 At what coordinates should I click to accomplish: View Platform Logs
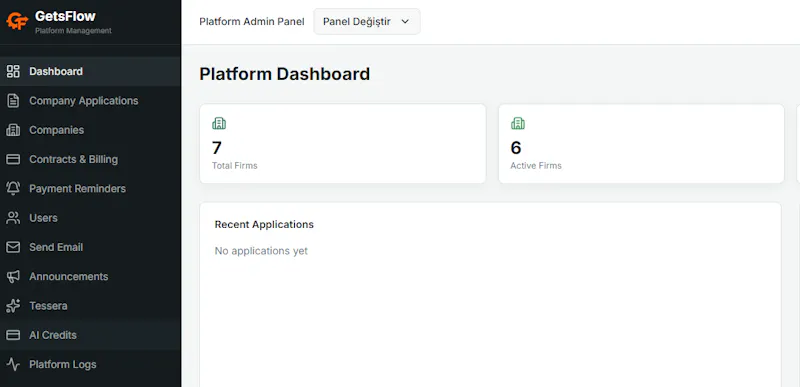click(90, 365)
